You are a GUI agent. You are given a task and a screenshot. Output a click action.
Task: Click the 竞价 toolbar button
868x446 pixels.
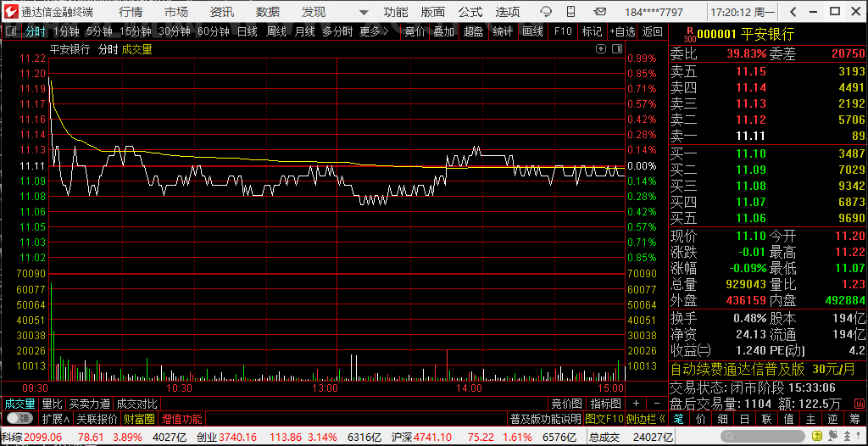click(x=415, y=31)
